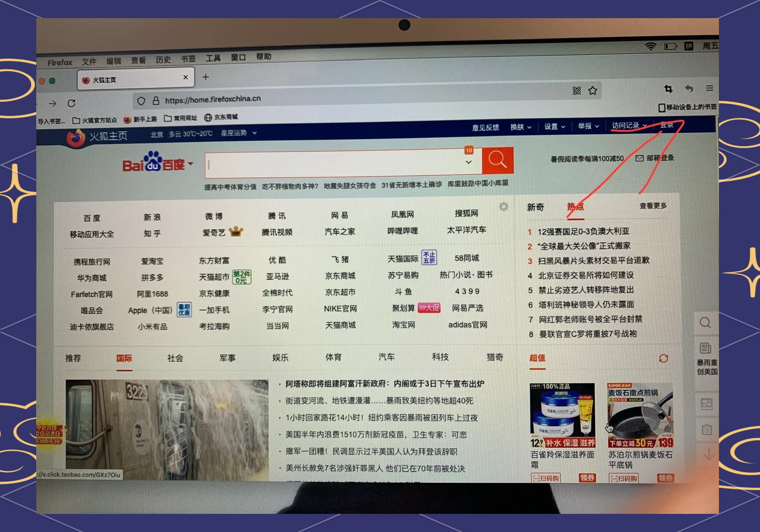Click the 查看更多 link

click(653, 205)
